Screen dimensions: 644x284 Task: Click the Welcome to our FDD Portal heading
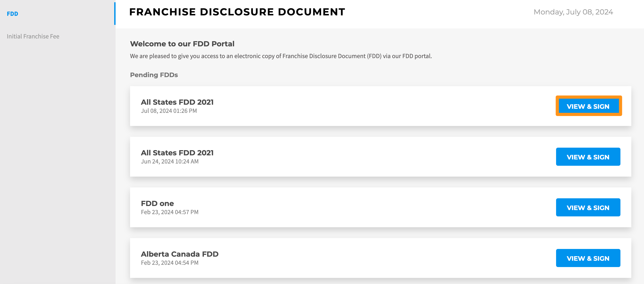[x=182, y=44]
